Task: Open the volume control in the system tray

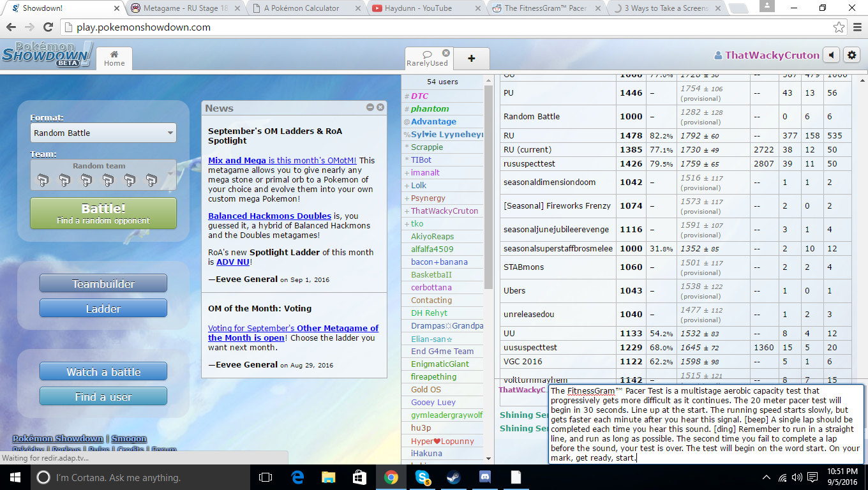Action: point(797,477)
